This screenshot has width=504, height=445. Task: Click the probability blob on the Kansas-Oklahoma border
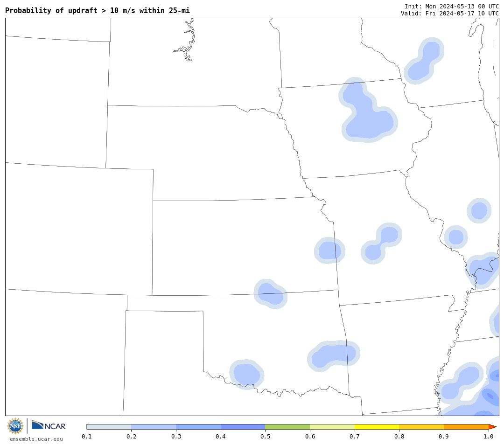pyautogui.click(x=271, y=294)
